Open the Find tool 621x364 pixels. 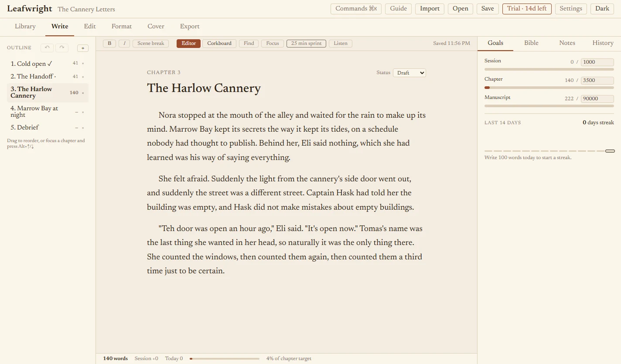tap(249, 44)
